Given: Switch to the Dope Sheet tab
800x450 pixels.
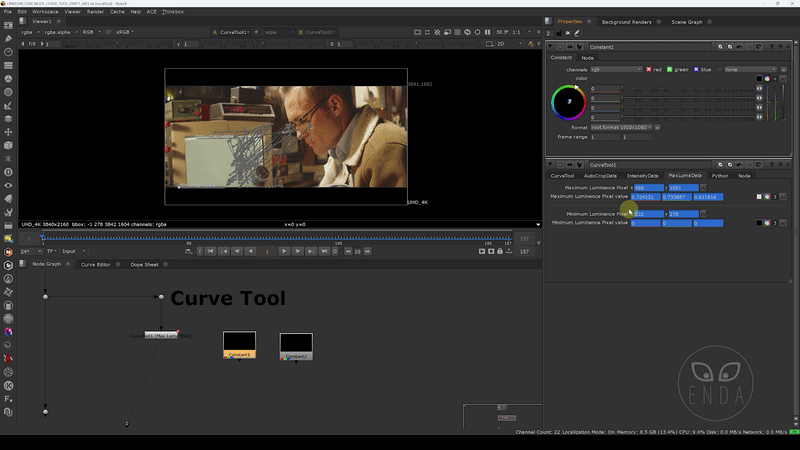Looking at the screenshot, I should coord(144,264).
